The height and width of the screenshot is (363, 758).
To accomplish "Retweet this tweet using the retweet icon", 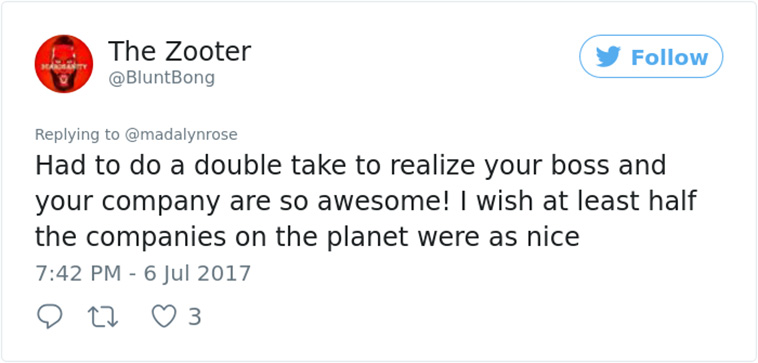I will [x=103, y=317].
